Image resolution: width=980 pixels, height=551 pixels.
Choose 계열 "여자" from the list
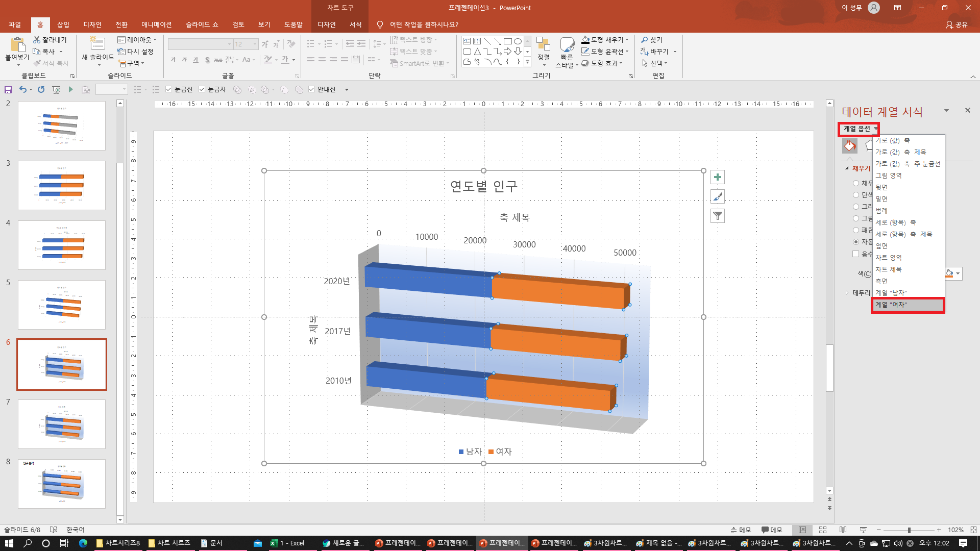pyautogui.click(x=907, y=305)
